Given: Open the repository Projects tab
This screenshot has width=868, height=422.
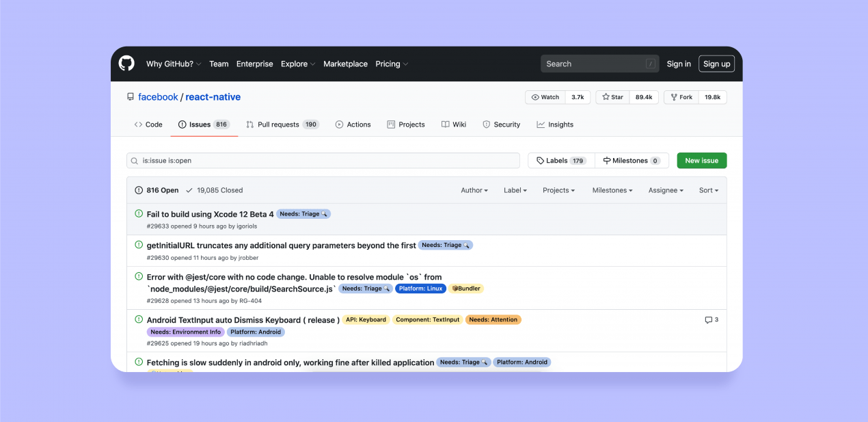Looking at the screenshot, I should click(x=406, y=124).
